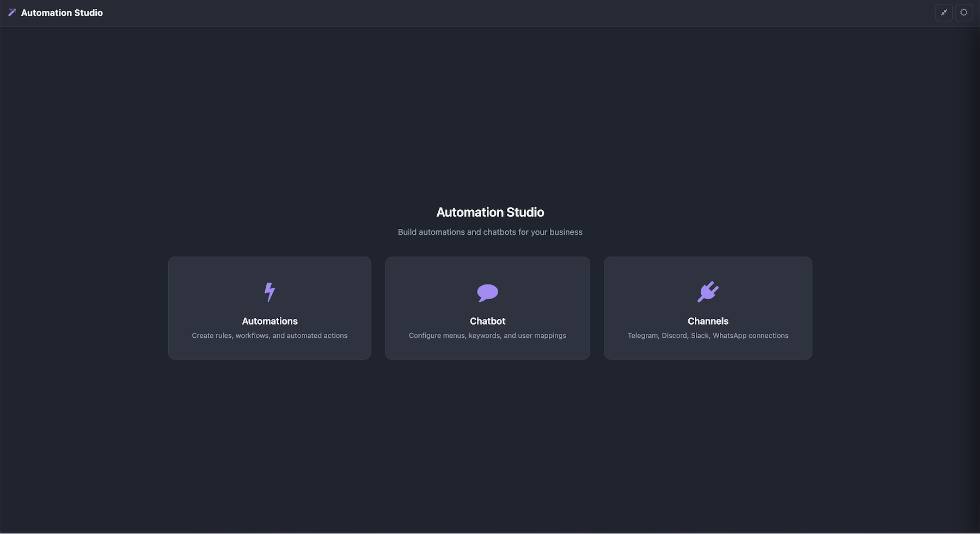Toggle the sun theme icon
The width and height of the screenshot is (980, 534).
963,13
